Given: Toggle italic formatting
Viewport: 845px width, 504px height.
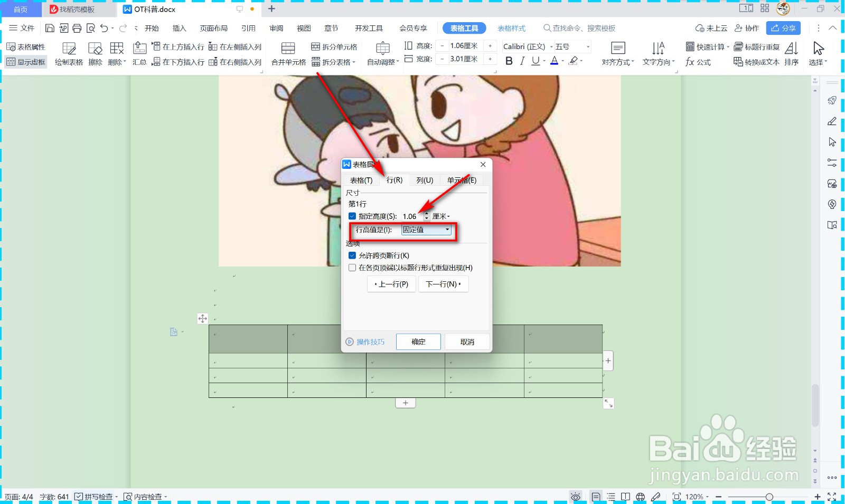Looking at the screenshot, I should (522, 61).
